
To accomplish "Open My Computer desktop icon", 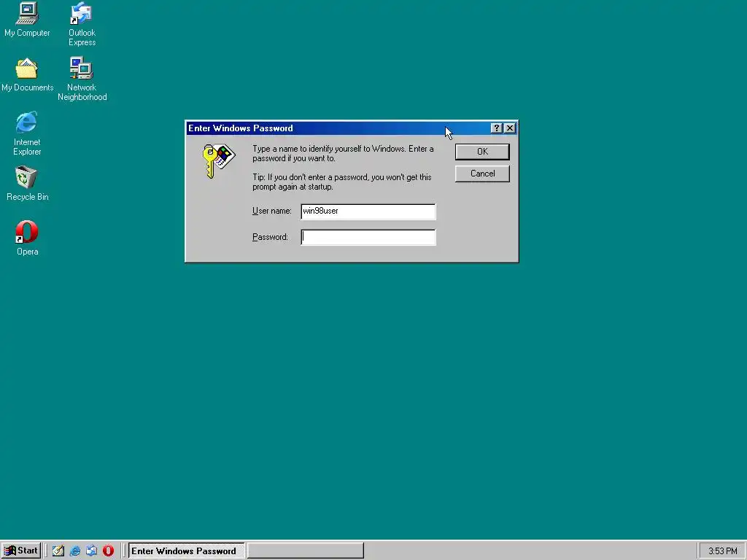I will click(27, 20).
